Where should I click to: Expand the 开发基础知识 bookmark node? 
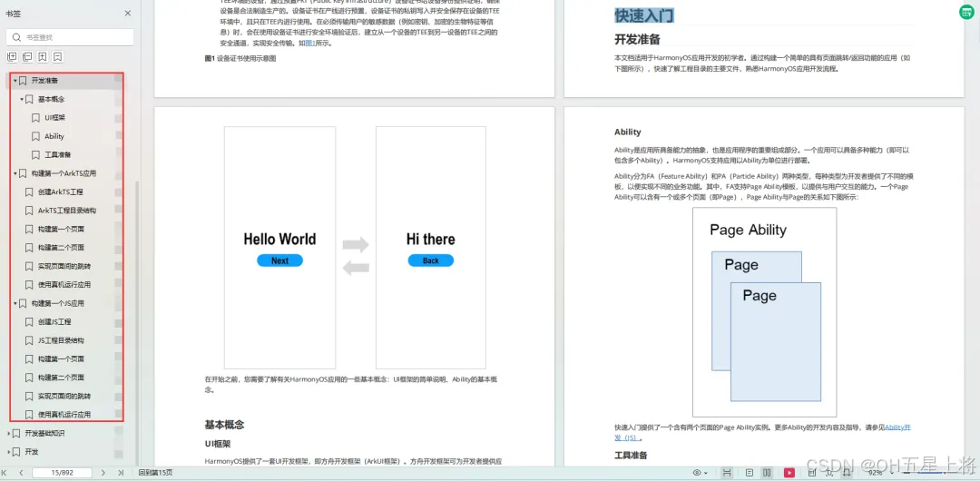coord(9,433)
